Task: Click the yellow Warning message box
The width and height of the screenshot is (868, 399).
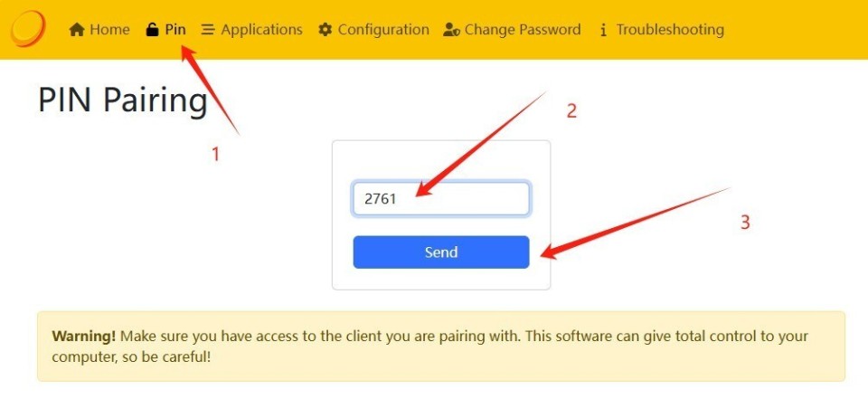Action: (440, 347)
